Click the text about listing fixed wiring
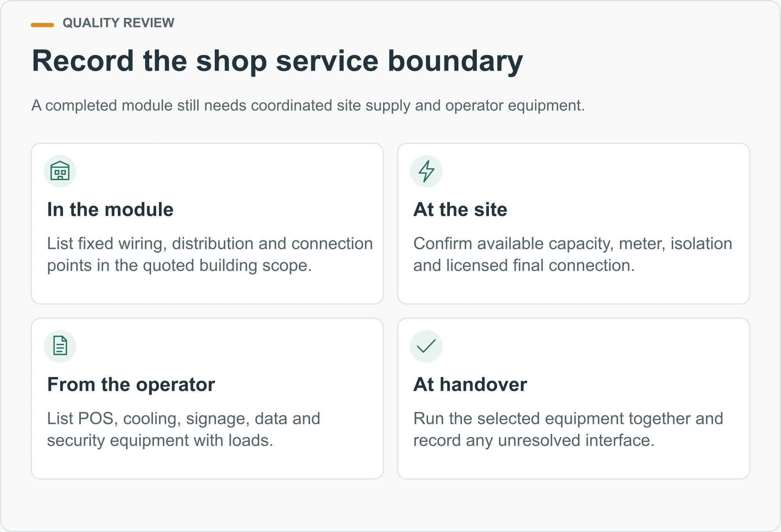Screen dimensions: 781x532 (x=210, y=254)
